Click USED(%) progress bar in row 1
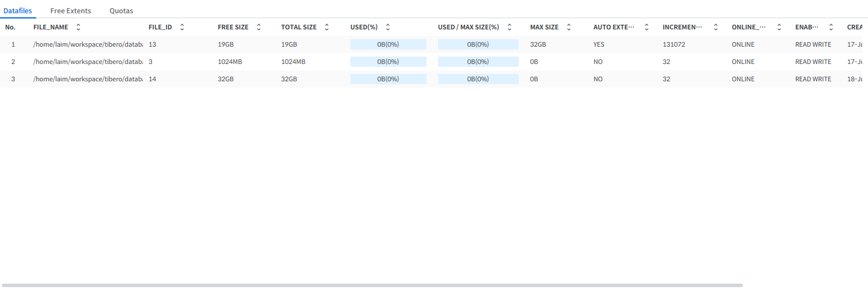 tap(388, 44)
